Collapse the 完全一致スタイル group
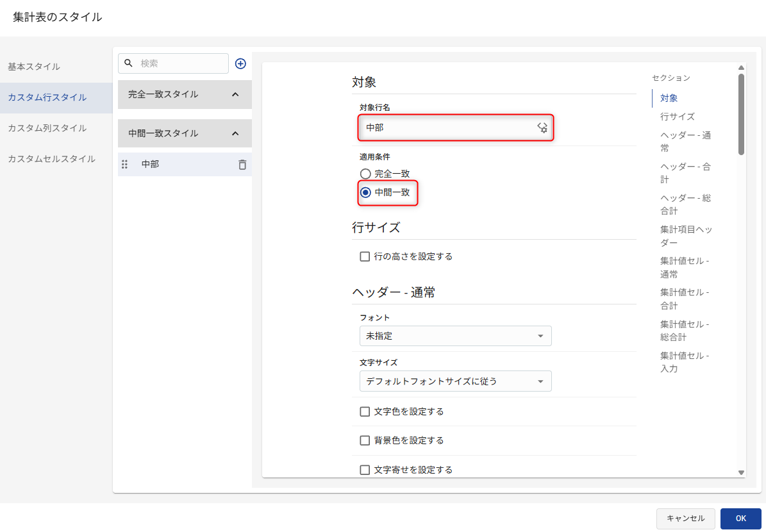This screenshot has width=766, height=532. click(x=235, y=95)
